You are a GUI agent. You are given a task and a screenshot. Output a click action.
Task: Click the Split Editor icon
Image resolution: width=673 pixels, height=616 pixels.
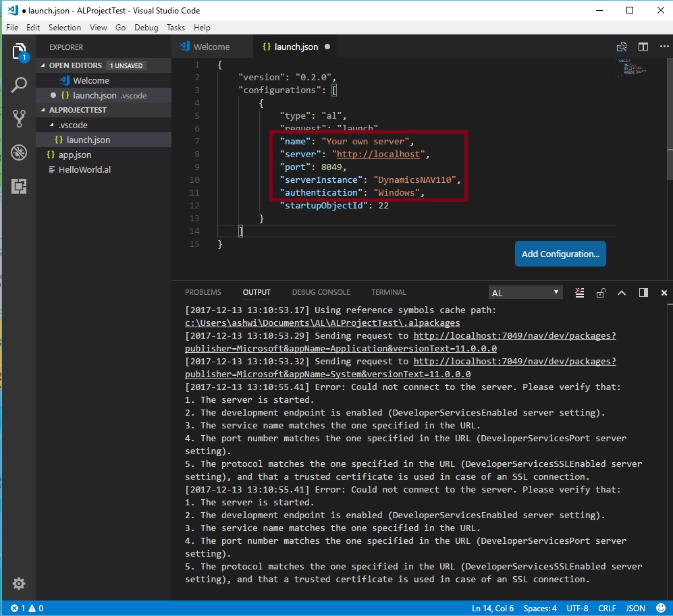(643, 47)
